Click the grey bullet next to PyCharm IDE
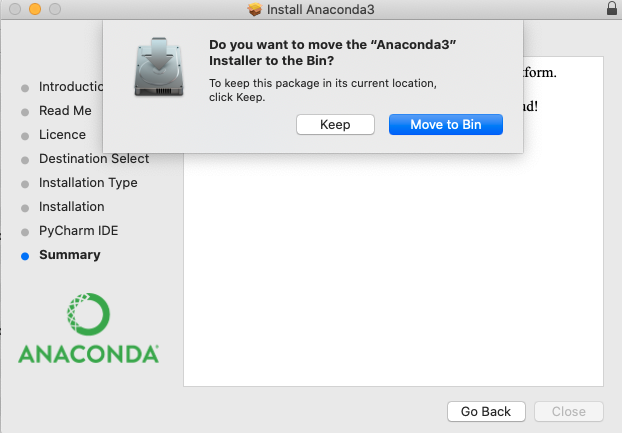Viewport: 622px width, 433px height. (25, 232)
